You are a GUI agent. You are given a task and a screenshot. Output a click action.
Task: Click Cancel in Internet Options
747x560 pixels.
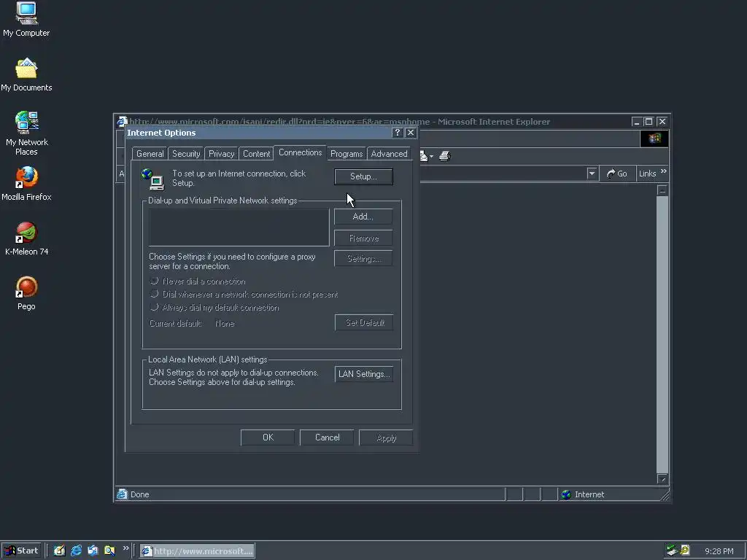point(327,437)
